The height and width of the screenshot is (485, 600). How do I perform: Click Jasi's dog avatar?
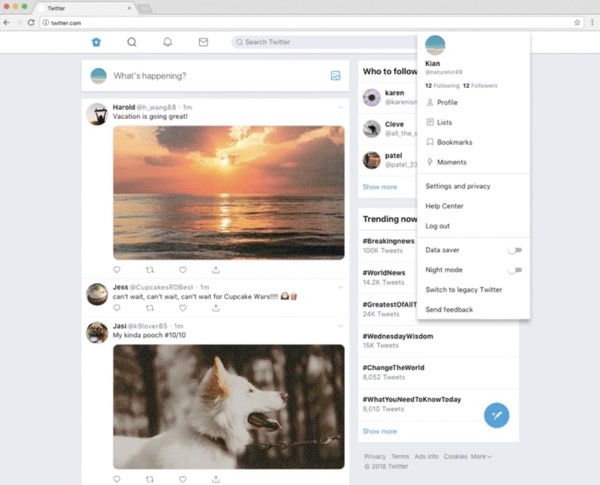(97, 333)
